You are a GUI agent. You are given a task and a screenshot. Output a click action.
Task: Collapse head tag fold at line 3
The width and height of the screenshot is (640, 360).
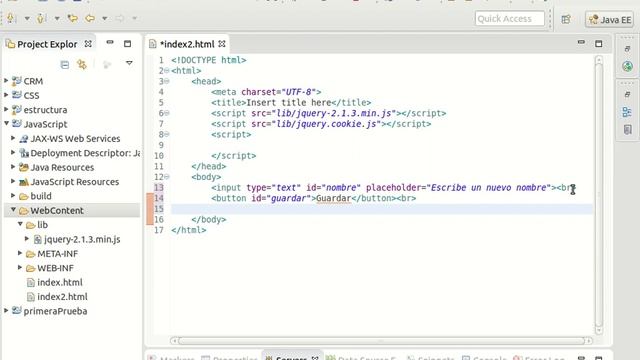[x=167, y=81]
